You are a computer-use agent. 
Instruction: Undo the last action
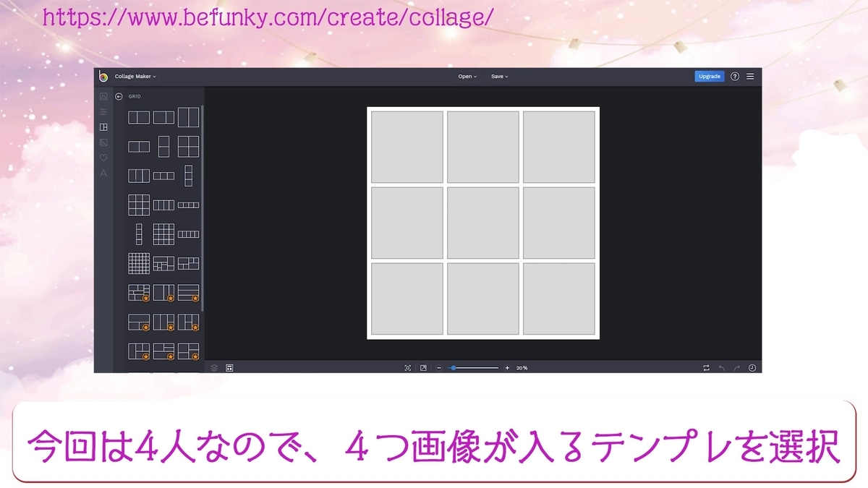(x=721, y=367)
